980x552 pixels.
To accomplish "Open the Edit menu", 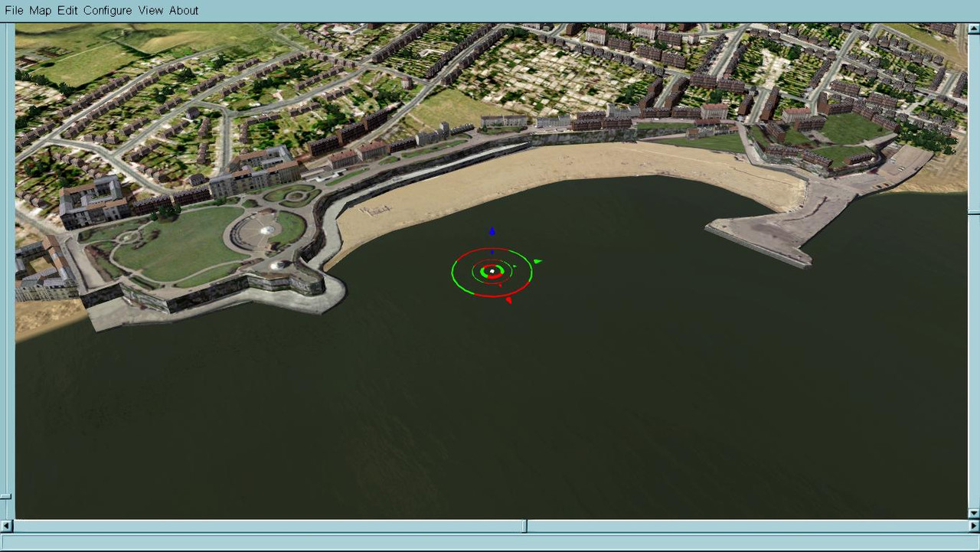I will pos(67,11).
